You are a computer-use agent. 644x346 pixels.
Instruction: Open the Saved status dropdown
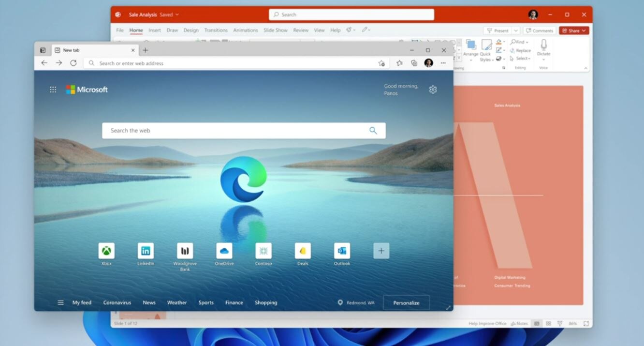(169, 15)
